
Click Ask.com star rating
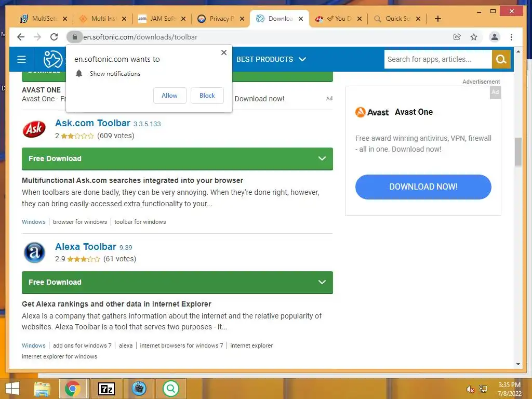[x=77, y=136]
